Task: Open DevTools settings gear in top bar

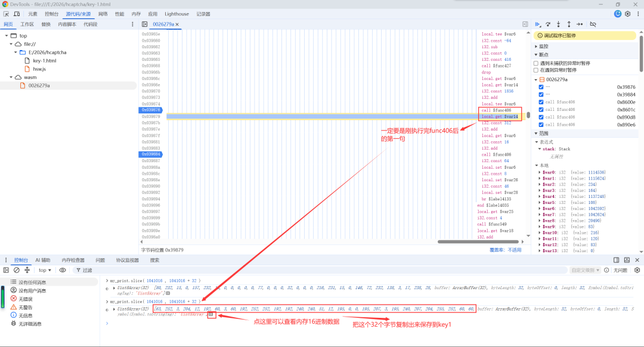Action: pos(627,14)
